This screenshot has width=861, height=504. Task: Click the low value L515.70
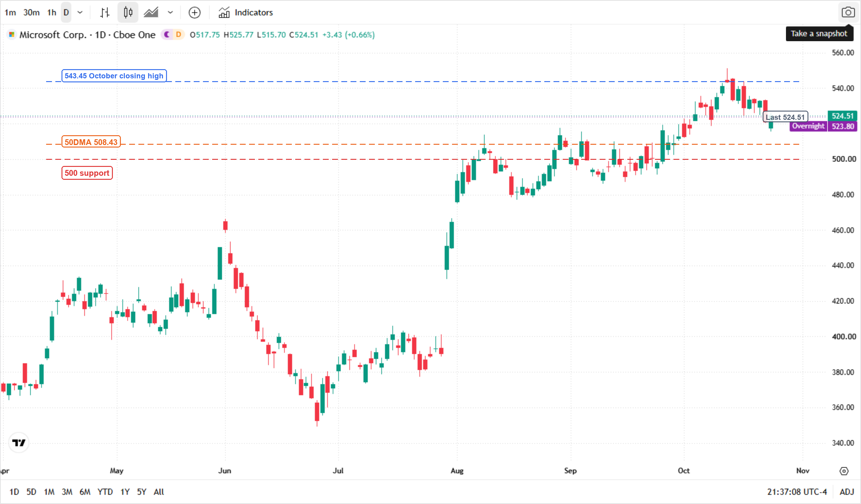(271, 35)
